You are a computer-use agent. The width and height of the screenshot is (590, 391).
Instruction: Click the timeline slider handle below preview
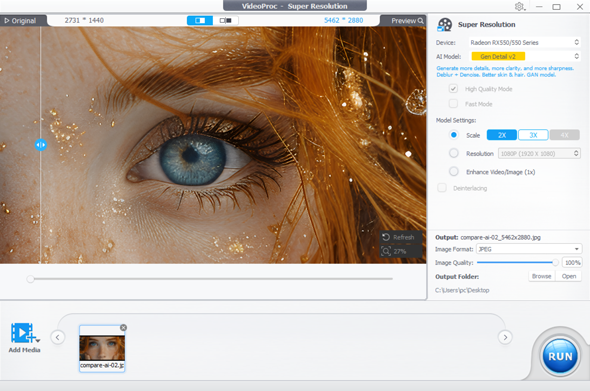click(x=30, y=279)
